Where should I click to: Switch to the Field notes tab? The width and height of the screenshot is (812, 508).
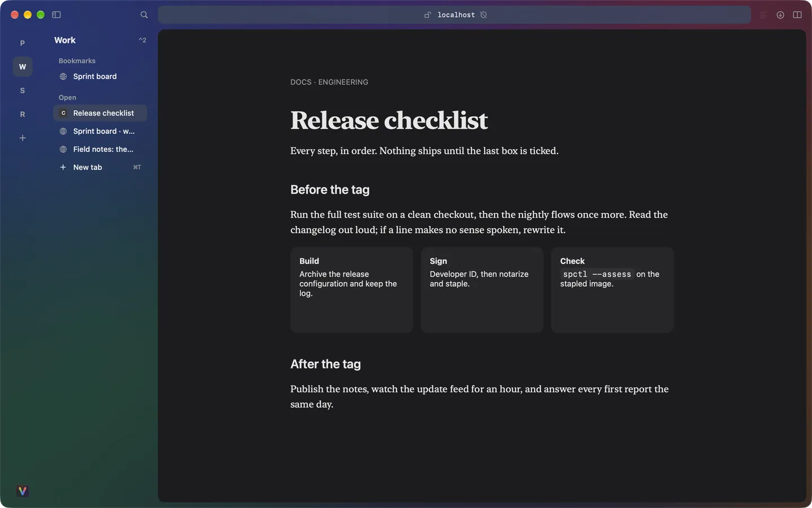click(x=100, y=149)
